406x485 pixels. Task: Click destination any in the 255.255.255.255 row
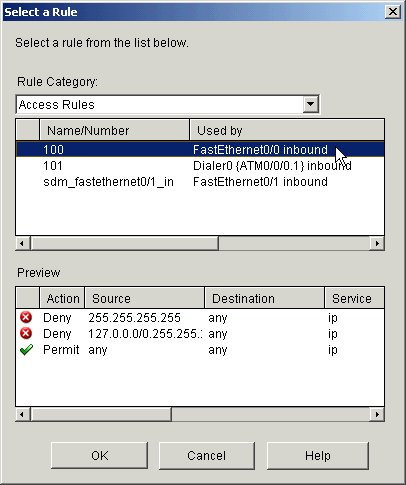coord(218,318)
